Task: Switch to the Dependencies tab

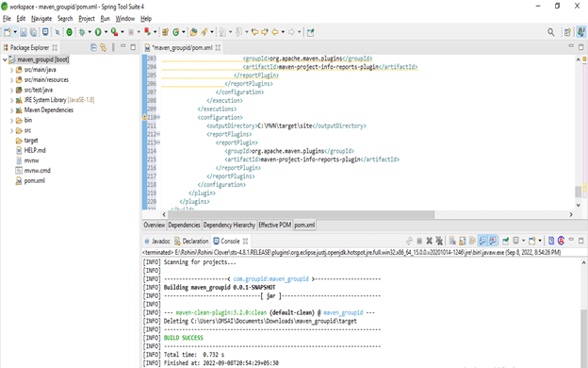Action: [x=184, y=225]
